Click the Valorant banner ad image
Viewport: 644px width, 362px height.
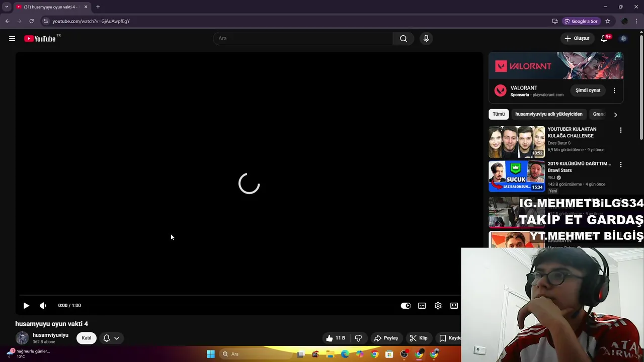pyautogui.click(x=556, y=66)
